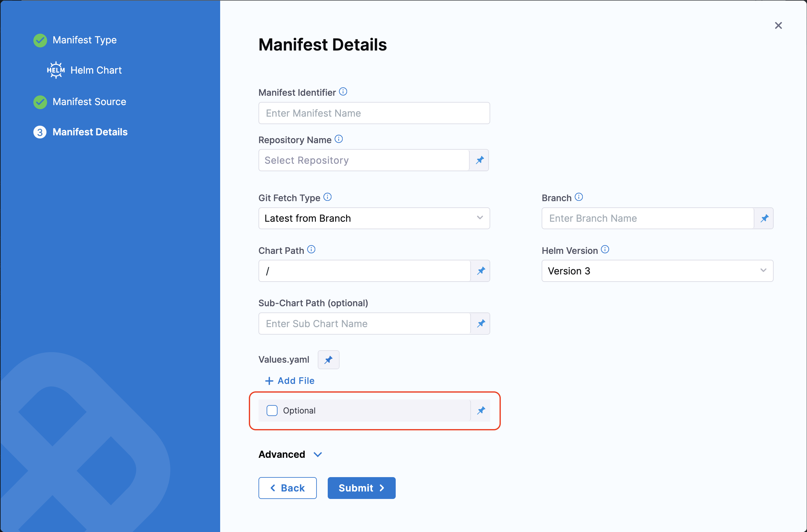The width and height of the screenshot is (807, 532).
Task: Click pin icon beside Optional checkbox
Action: coord(481,410)
